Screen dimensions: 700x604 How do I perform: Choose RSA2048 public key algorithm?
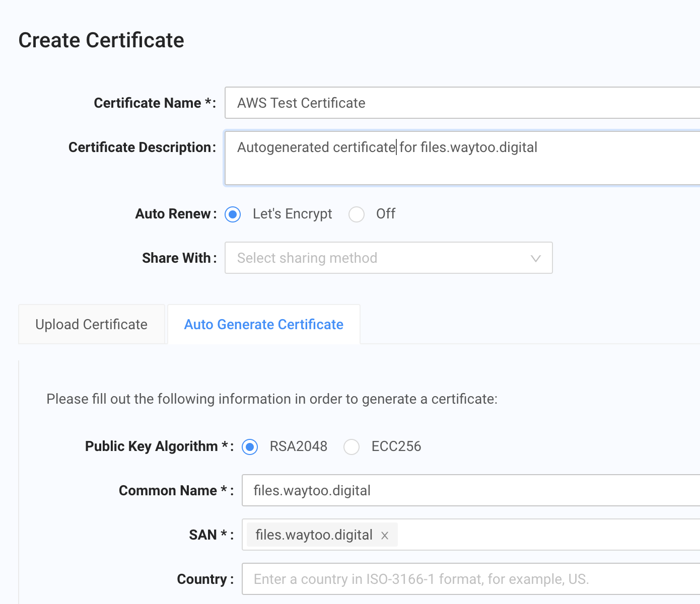tap(250, 447)
